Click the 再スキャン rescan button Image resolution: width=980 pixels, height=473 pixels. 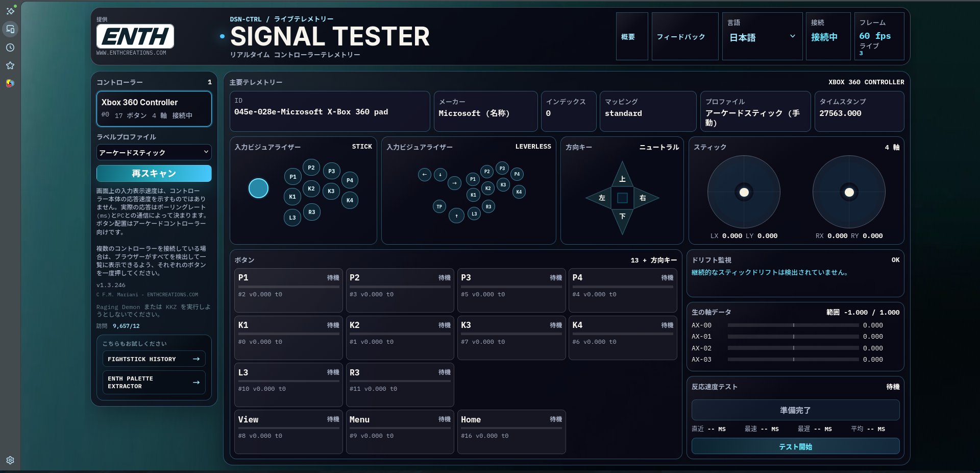[x=154, y=173]
